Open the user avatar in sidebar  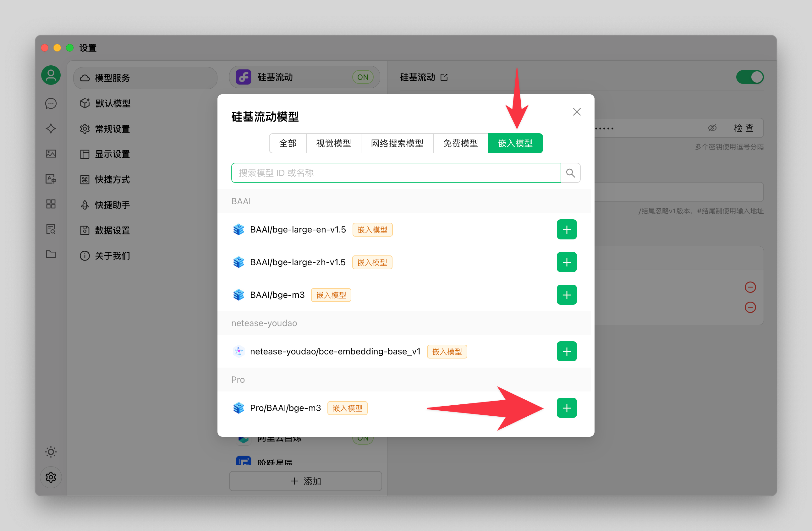(x=51, y=75)
